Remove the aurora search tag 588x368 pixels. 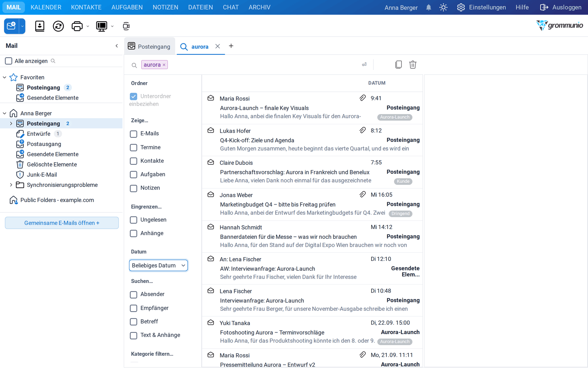click(164, 65)
